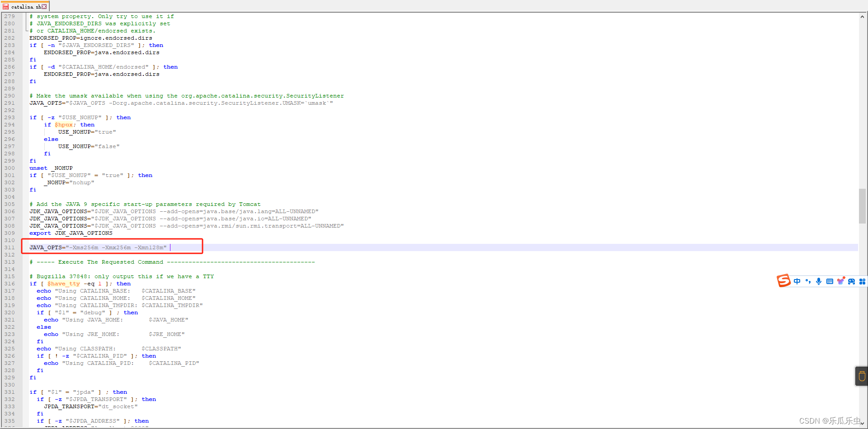The height and width of the screenshot is (429, 868).
Task: Click the line "unset _NOHUP"
Action: [51, 168]
